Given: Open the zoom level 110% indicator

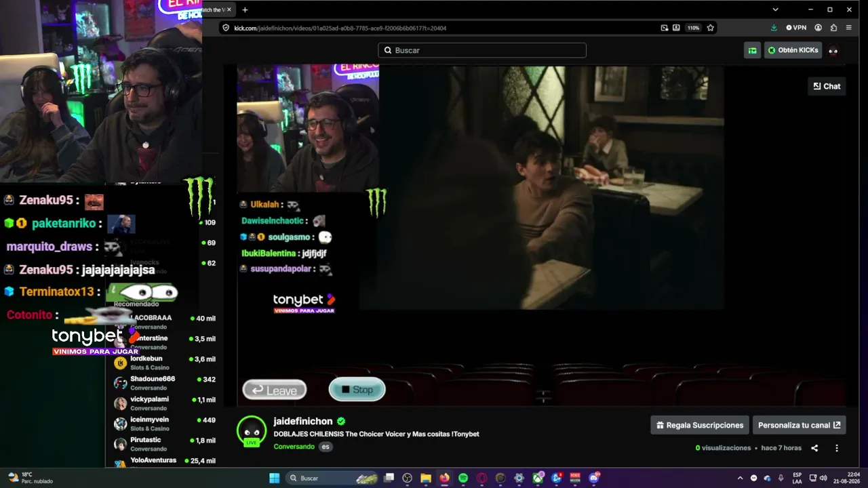Looking at the screenshot, I should 693,28.
